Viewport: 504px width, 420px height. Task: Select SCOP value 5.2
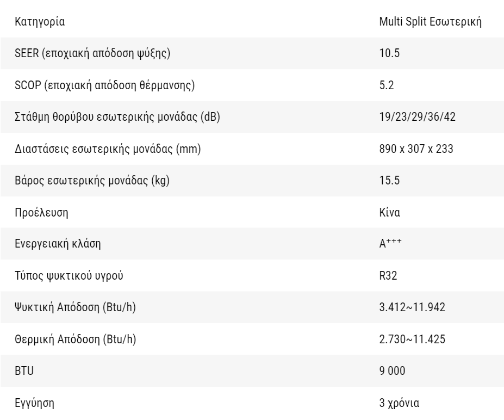pos(387,85)
